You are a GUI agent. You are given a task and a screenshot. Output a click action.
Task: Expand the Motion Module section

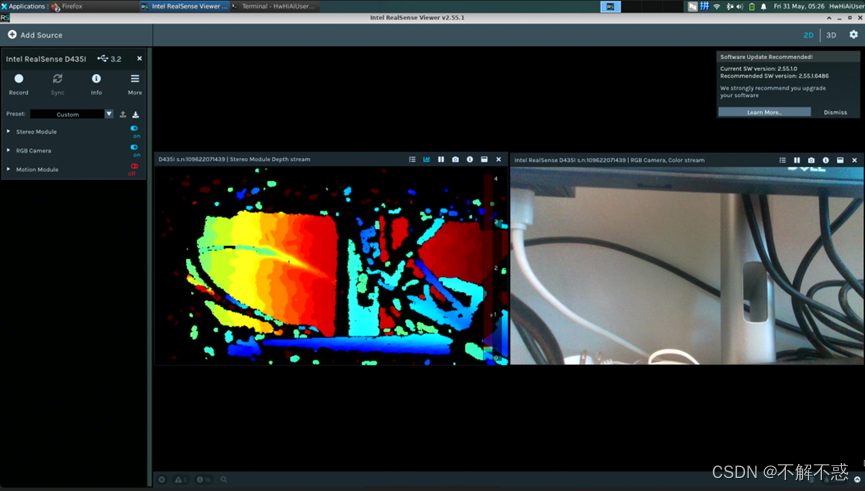[8, 169]
